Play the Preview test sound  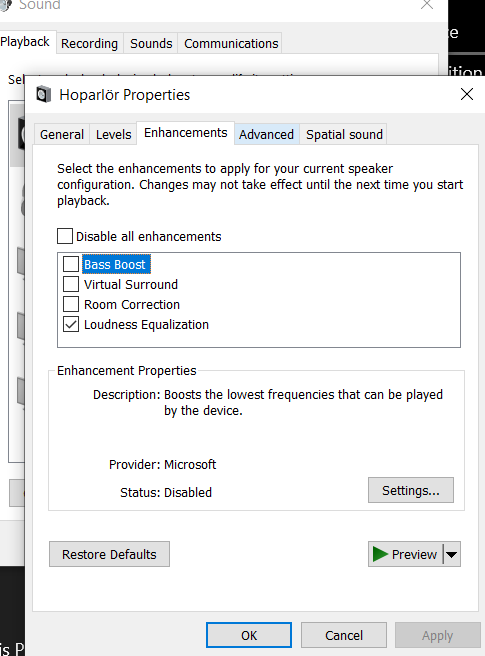click(405, 554)
